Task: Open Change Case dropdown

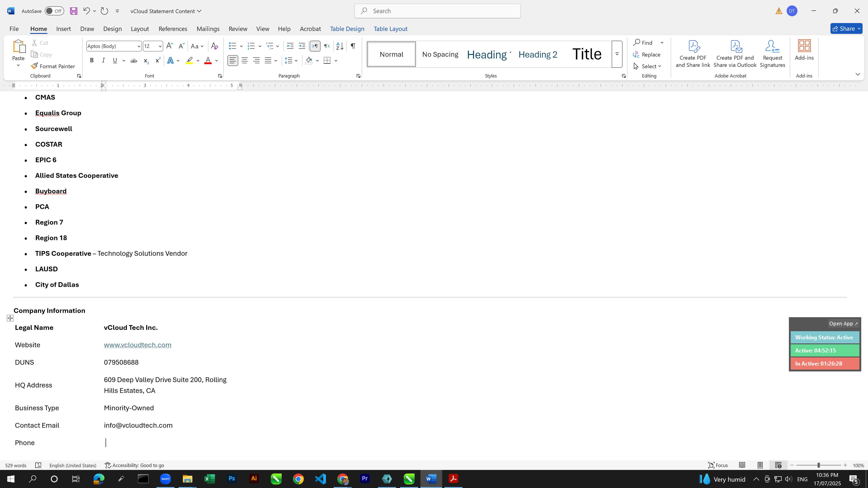Action: coord(197,46)
